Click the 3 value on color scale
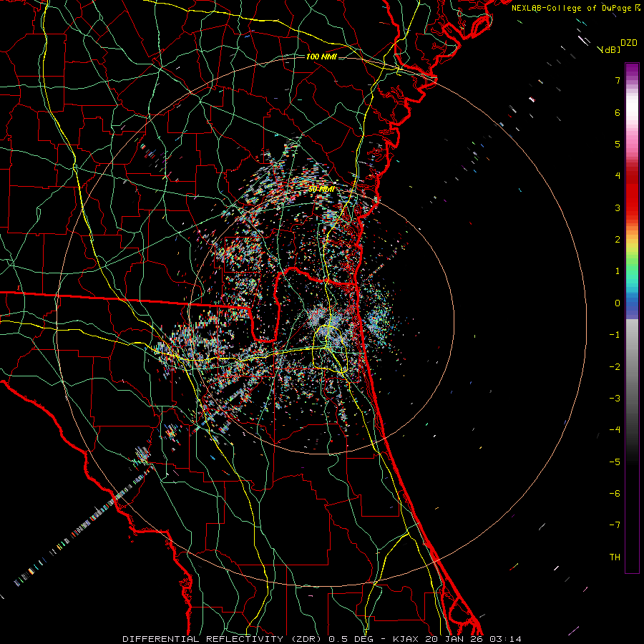The height and width of the screenshot is (644, 644). [618, 208]
